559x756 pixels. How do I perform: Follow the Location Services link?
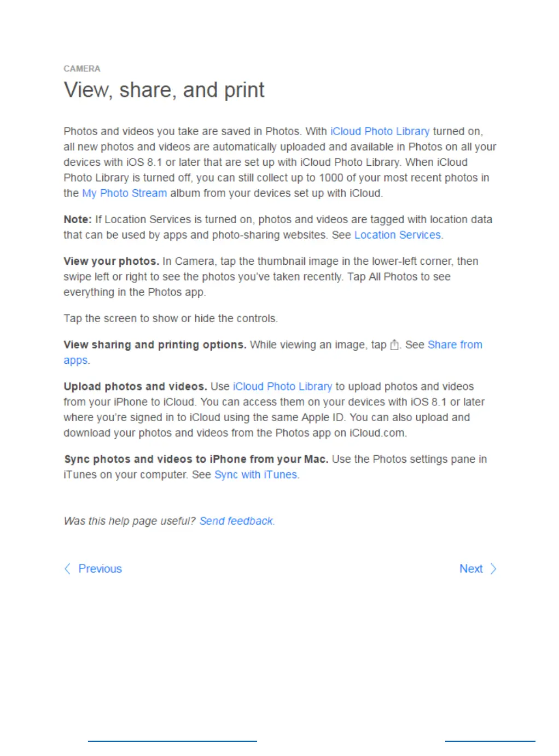[398, 235]
